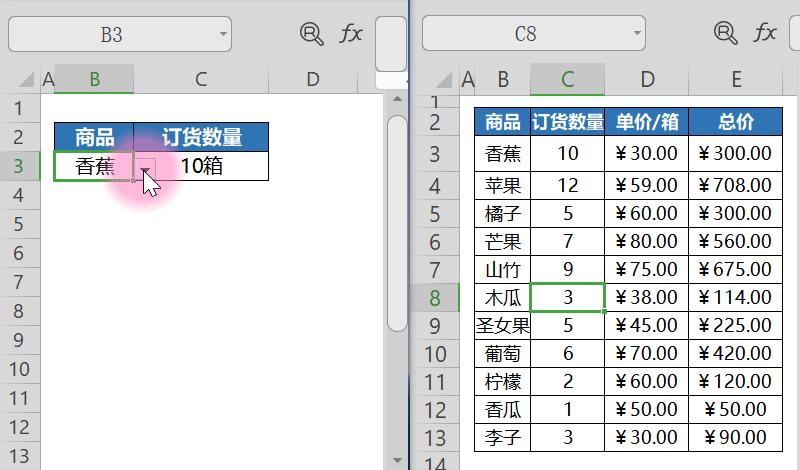Click the 木瓜 cell
Image resolution: width=800 pixels, height=470 pixels.
point(503,298)
